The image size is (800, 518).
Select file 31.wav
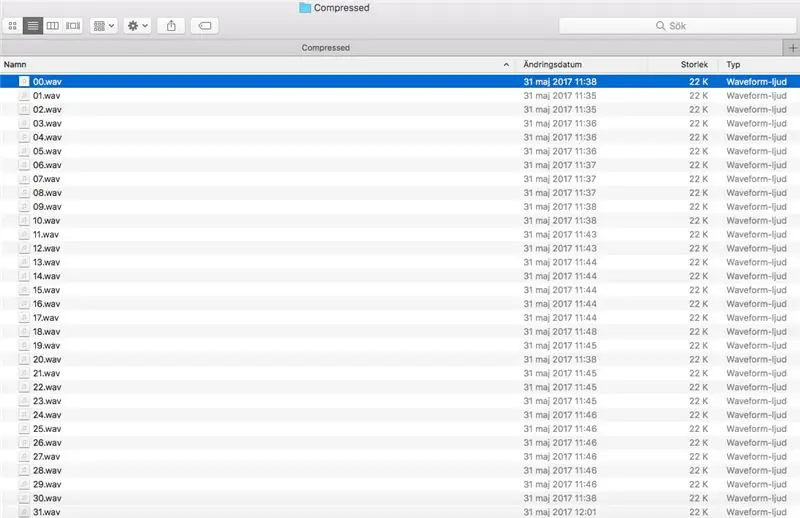(400, 512)
